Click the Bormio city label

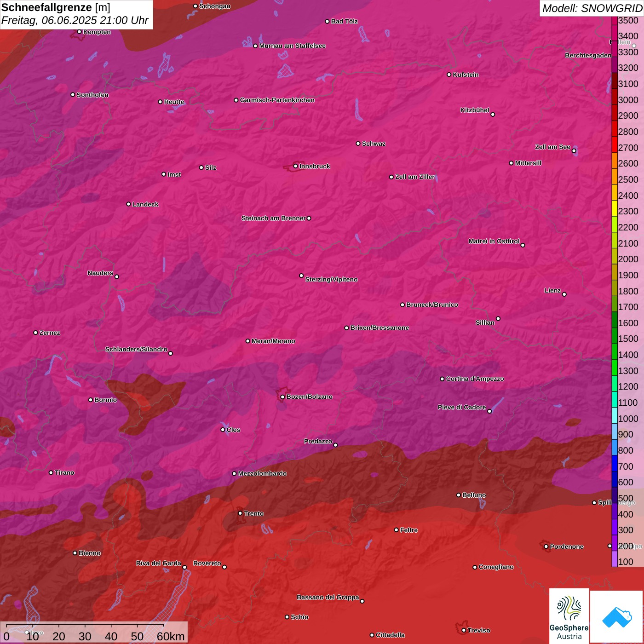point(105,400)
